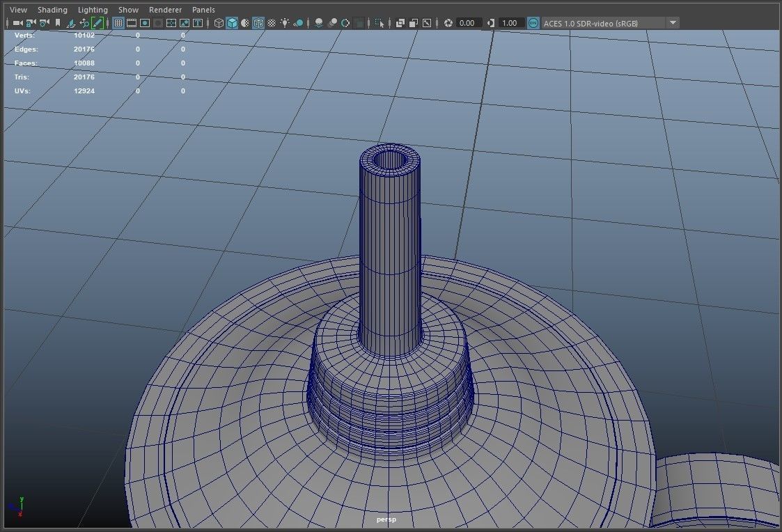This screenshot has height=532, width=782.
Task: Click the Exposure reset icon
Action: click(448, 23)
